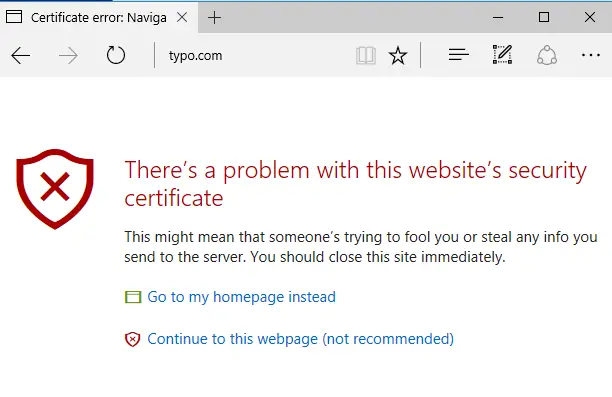Open the Share circle icon
The height and width of the screenshot is (397, 612).
pyautogui.click(x=547, y=55)
